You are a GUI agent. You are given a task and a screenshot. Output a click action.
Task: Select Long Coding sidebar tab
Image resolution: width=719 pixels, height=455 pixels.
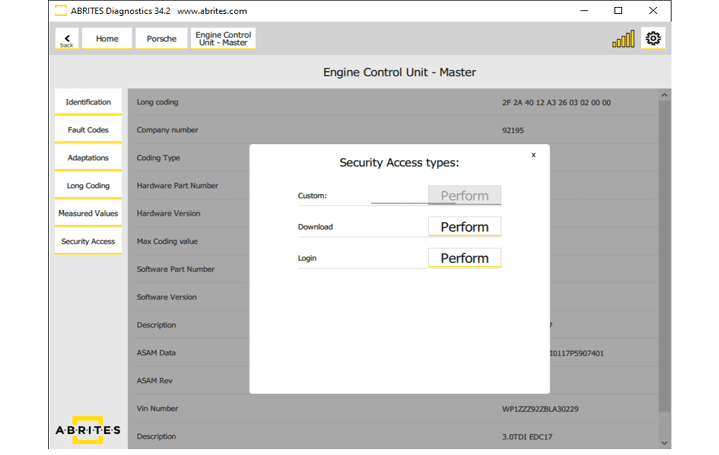tap(88, 186)
